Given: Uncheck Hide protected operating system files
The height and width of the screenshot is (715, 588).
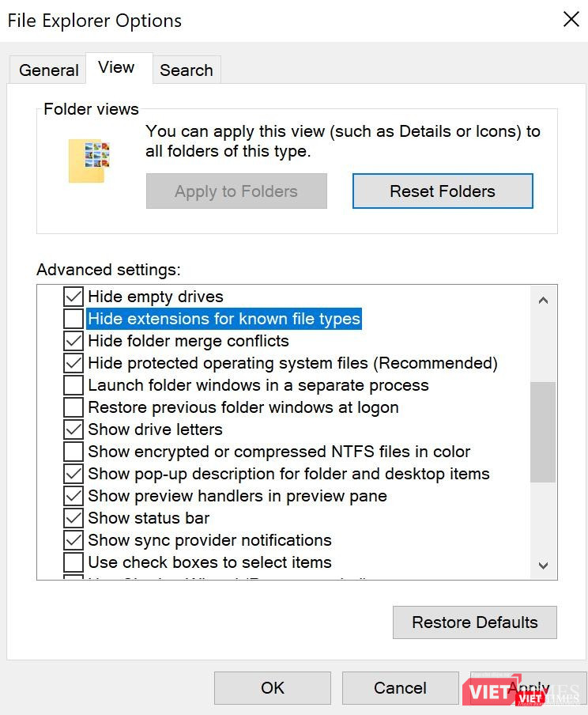Looking at the screenshot, I should 72,362.
